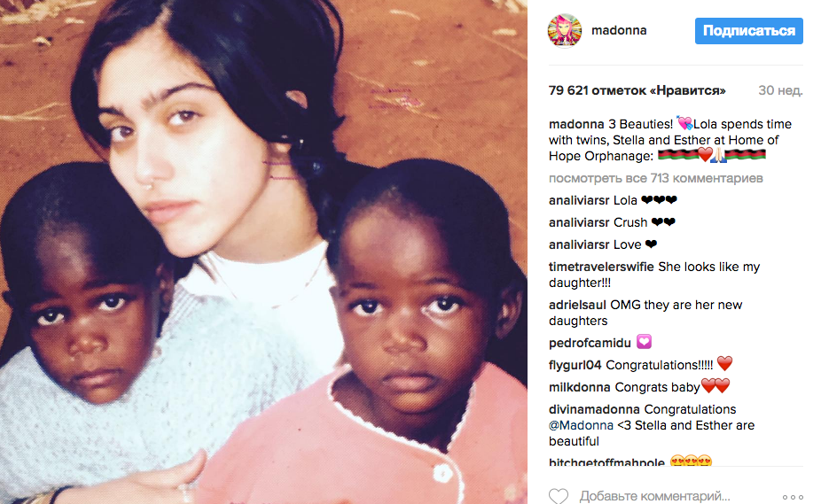Open pedrofcamidu commenter profile
This screenshot has height=504, width=821.
(x=590, y=343)
